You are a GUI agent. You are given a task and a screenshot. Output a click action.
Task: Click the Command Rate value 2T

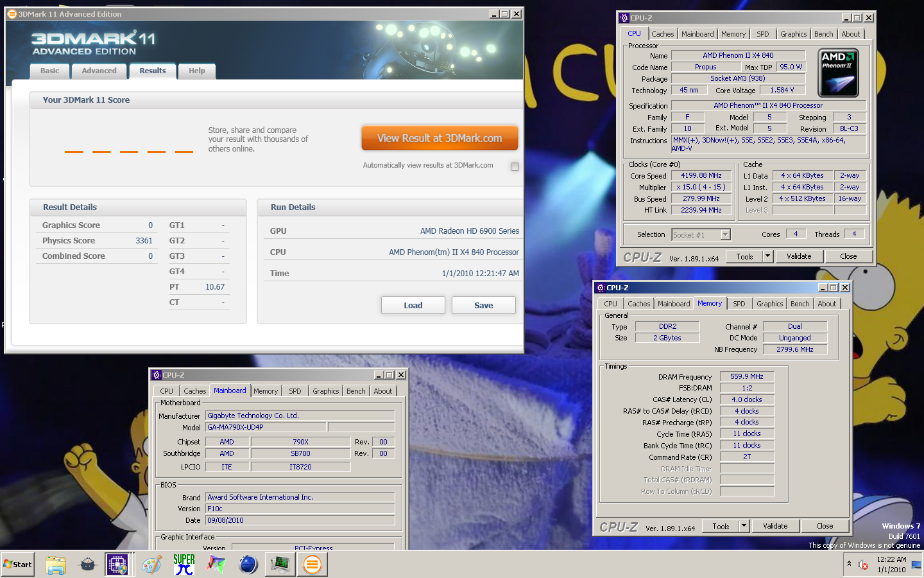(747, 457)
